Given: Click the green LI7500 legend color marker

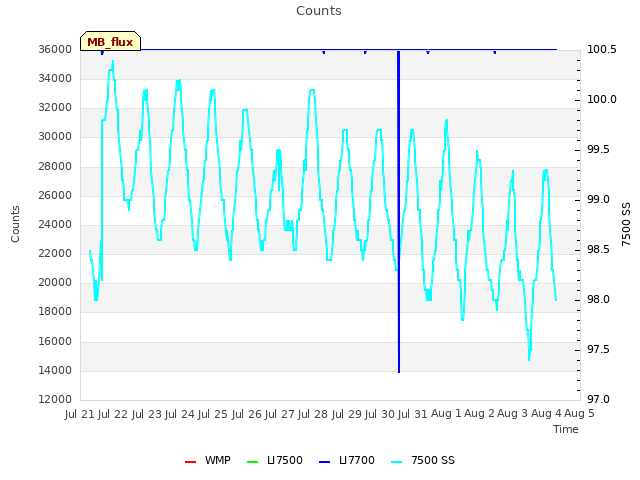Looking at the screenshot, I should click(253, 462).
